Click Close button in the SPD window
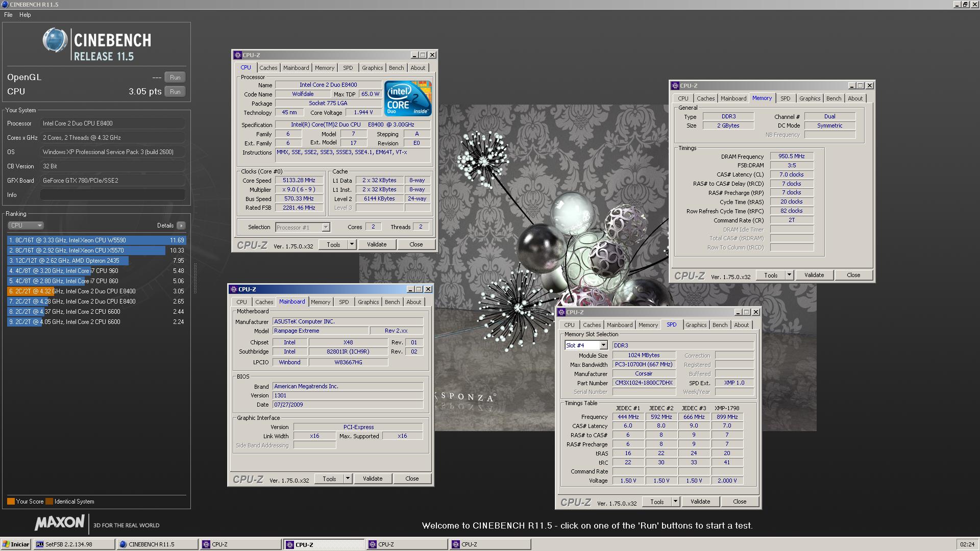This screenshot has width=980, height=551. point(740,502)
